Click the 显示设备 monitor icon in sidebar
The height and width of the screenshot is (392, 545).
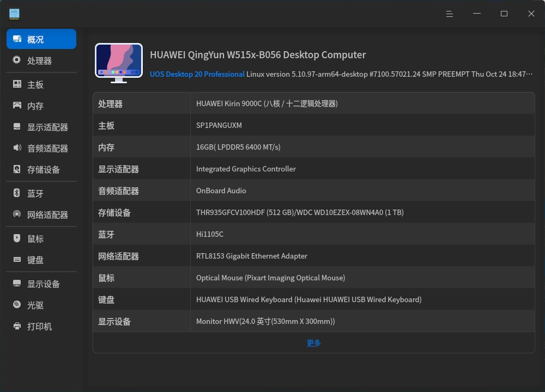[x=17, y=284]
